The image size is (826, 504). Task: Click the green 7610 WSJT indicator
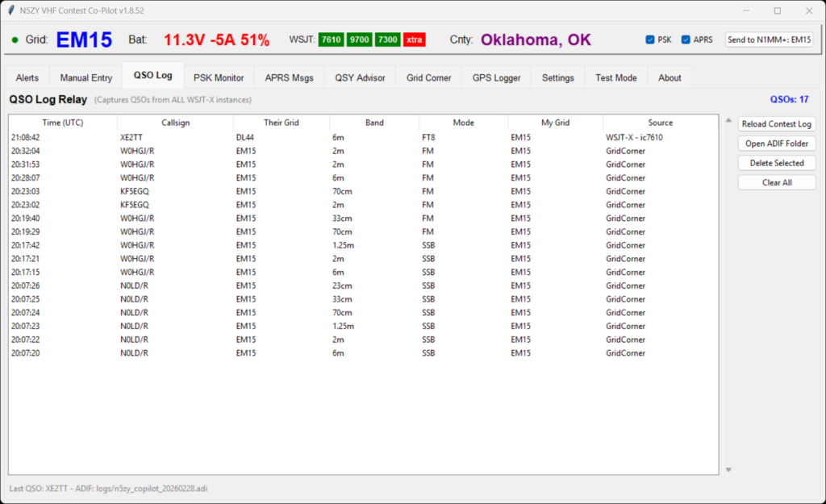click(x=331, y=40)
